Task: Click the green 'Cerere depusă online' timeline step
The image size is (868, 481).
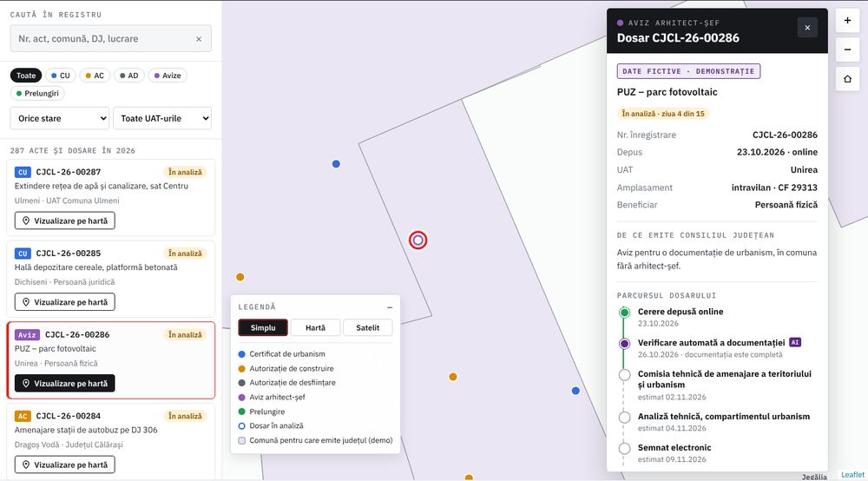Action: pos(624,313)
